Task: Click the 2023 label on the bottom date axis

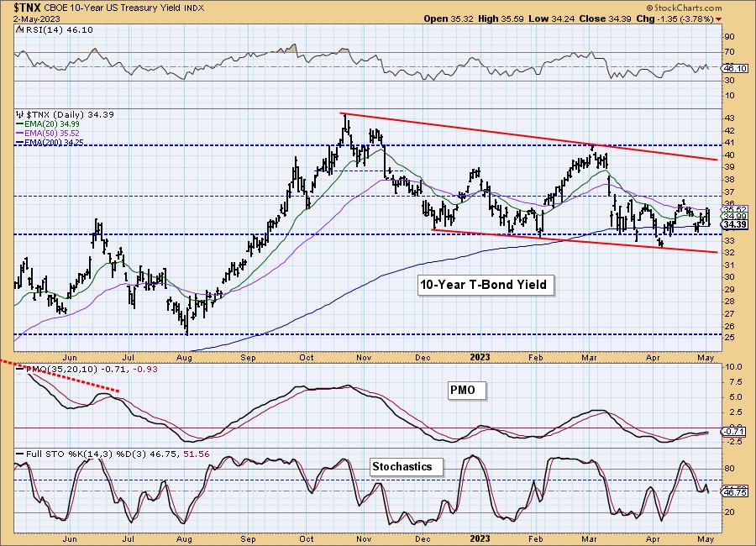Action: [480, 538]
